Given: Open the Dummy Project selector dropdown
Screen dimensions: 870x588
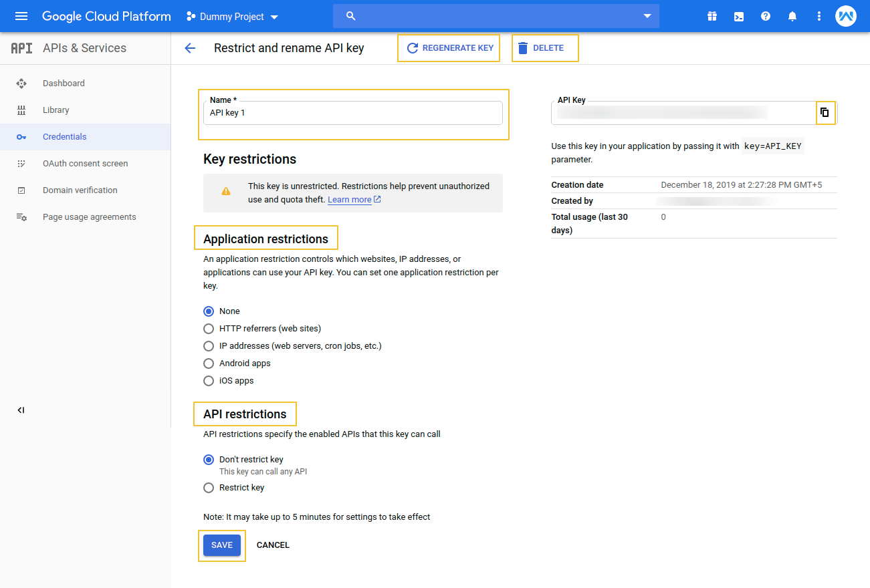Looking at the screenshot, I should pos(232,16).
